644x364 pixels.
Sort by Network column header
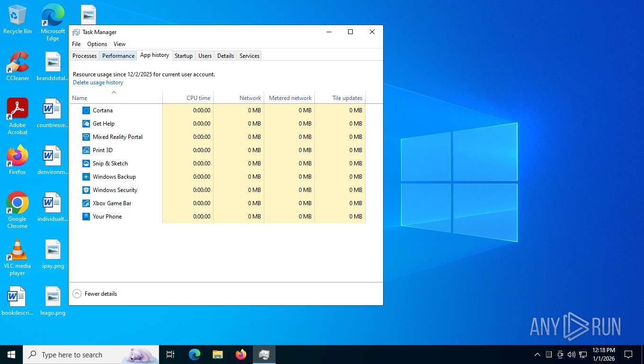pyautogui.click(x=239, y=98)
